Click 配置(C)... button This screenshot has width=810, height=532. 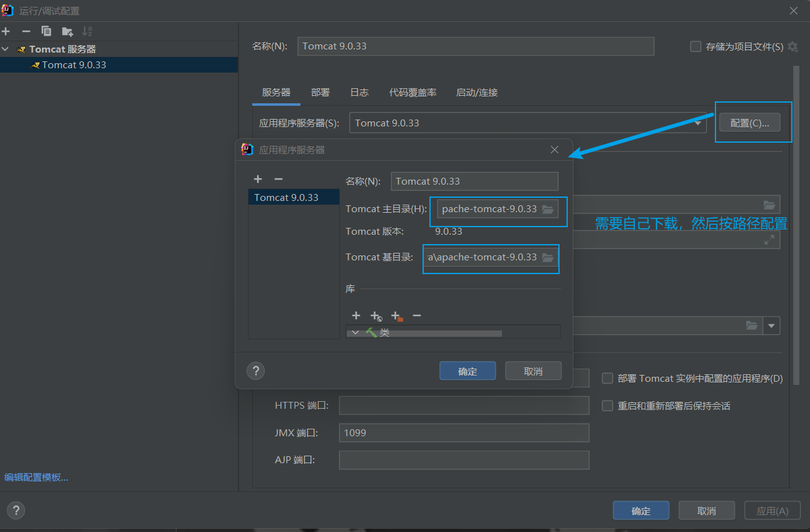750,123
